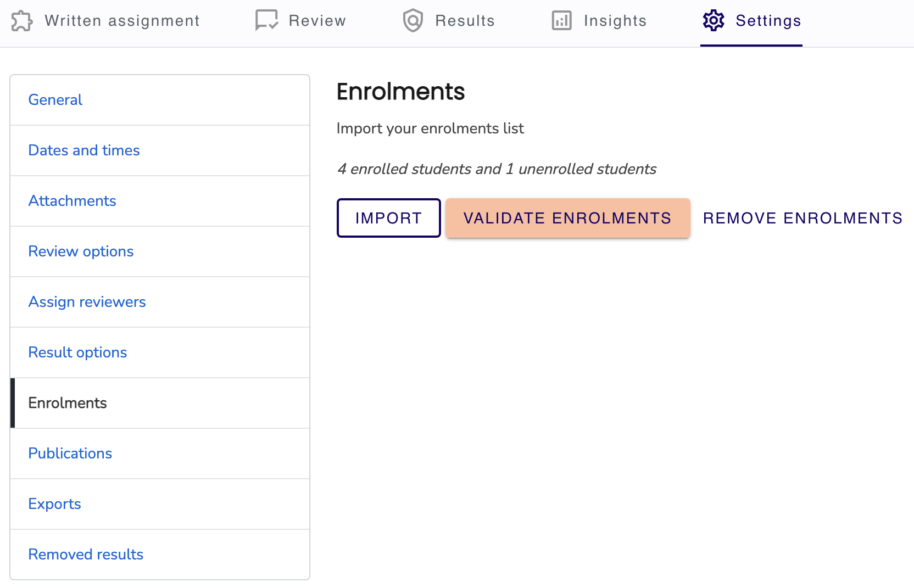914x588 pixels.
Task: Open Publications settings section
Action: pyautogui.click(x=160, y=453)
